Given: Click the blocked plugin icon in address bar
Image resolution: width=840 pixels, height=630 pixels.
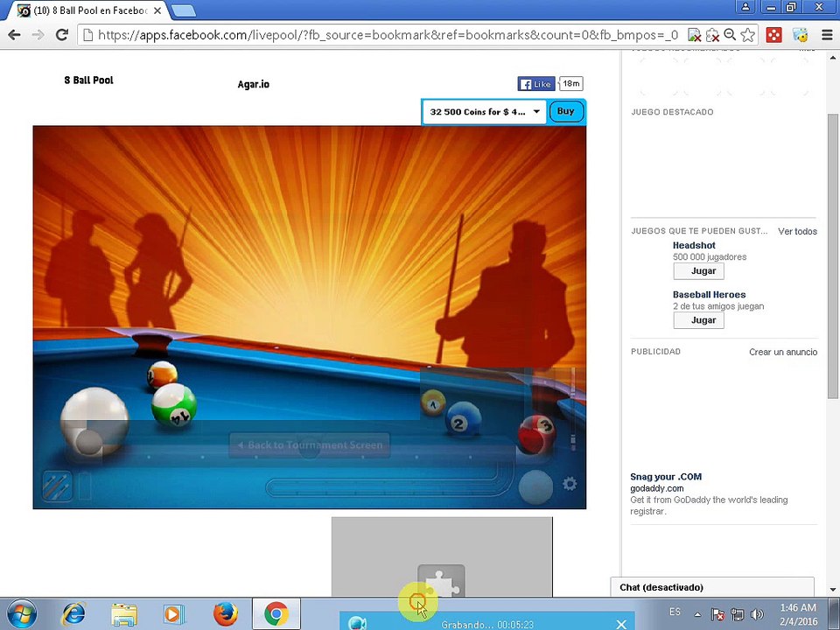Looking at the screenshot, I should point(712,35).
